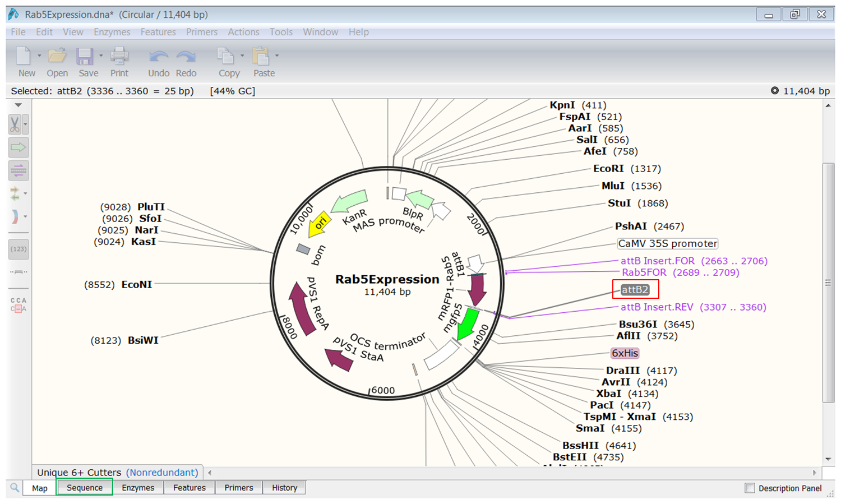
Task: Switch to the Enzymes tab at the bottom
Action: (138, 488)
